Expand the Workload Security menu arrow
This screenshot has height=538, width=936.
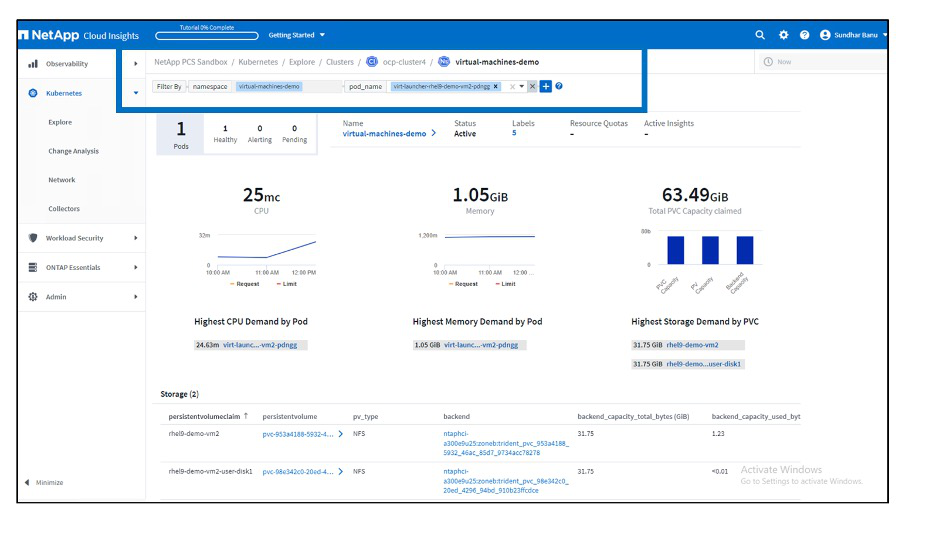(135, 239)
